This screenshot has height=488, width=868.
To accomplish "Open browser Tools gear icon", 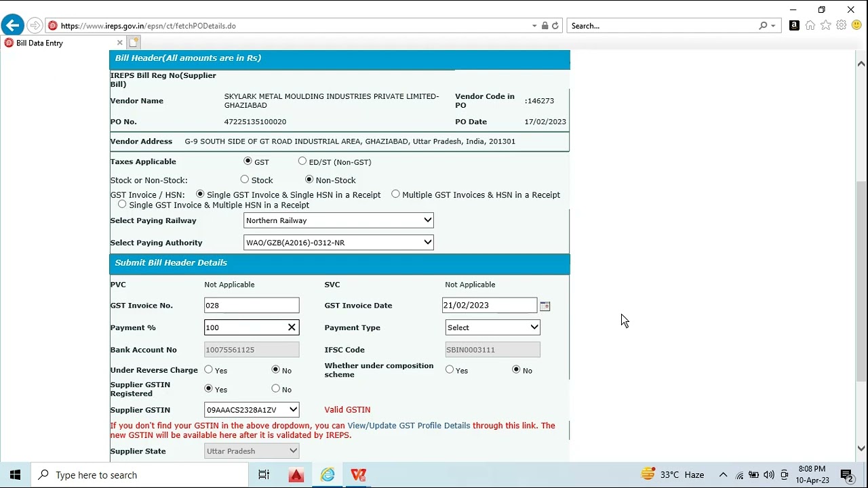I will (842, 25).
